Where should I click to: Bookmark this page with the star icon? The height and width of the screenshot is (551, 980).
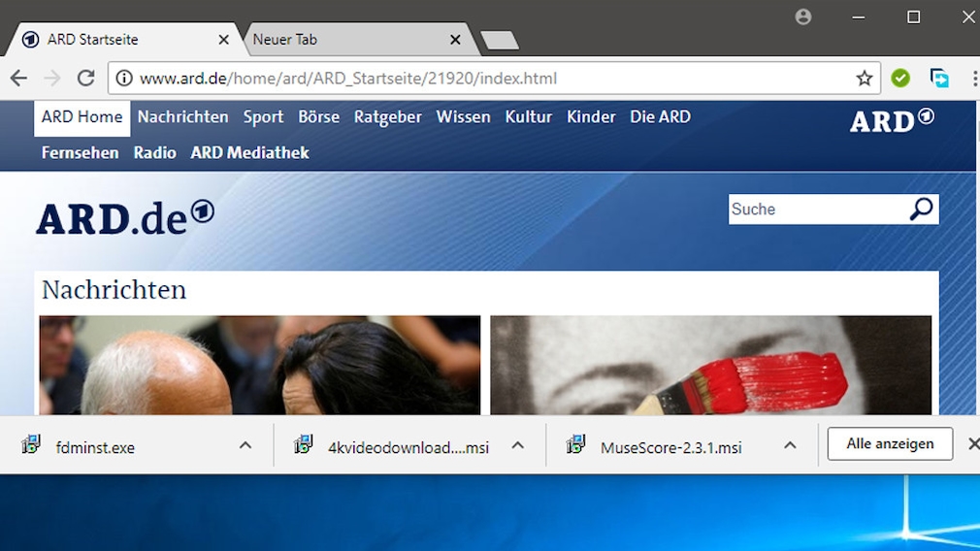coord(864,79)
